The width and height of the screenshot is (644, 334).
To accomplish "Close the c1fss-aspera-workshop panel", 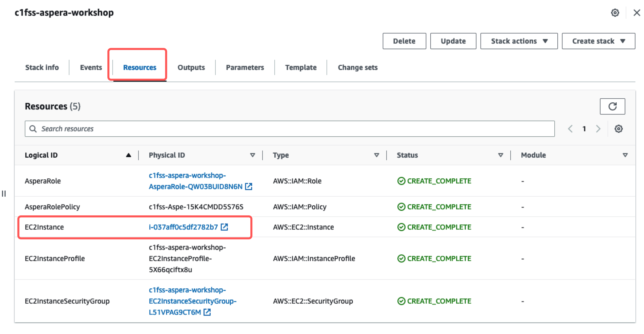I will [637, 12].
